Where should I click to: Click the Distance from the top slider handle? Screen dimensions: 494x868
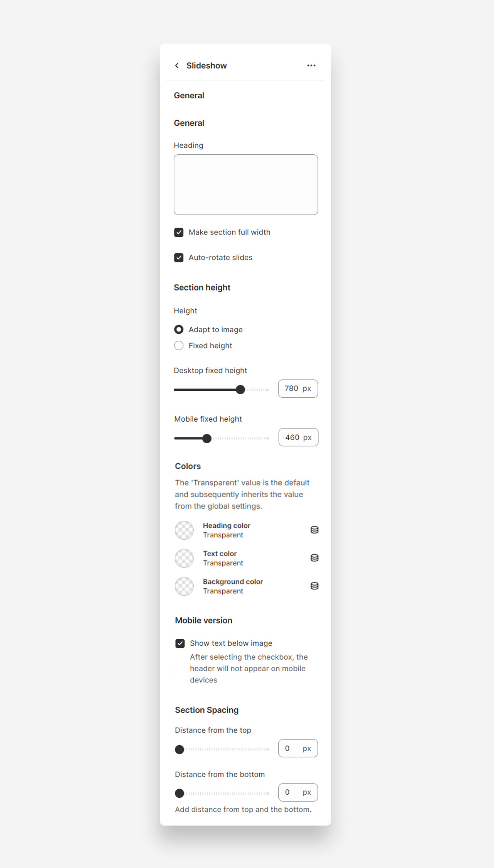[179, 749]
